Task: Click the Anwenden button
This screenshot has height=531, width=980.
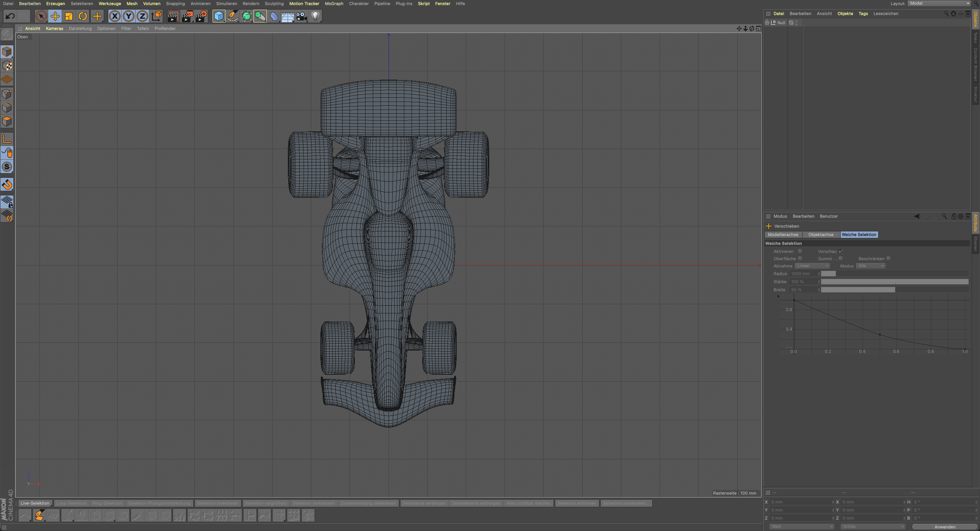Action: click(x=945, y=527)
